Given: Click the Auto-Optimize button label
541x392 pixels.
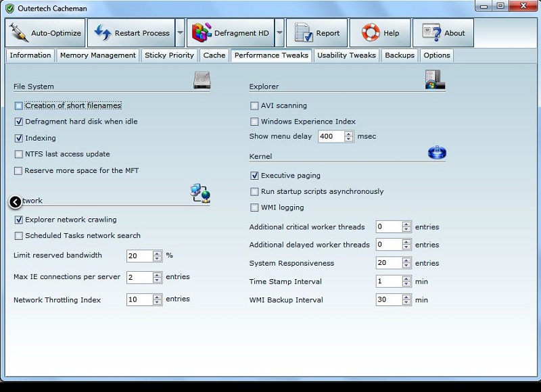Looking at the screenshot, I should tap(56, 33).
